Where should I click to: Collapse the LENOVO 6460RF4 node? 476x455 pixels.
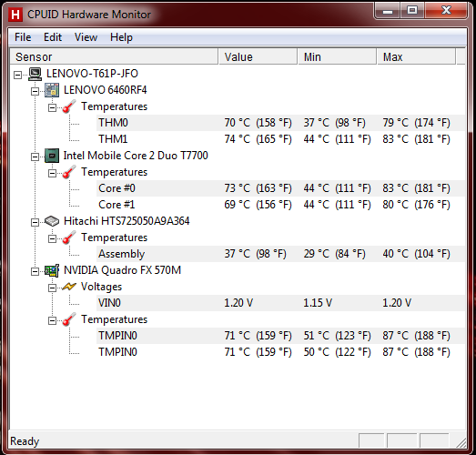pyautogui.click(x=35, y=91)
